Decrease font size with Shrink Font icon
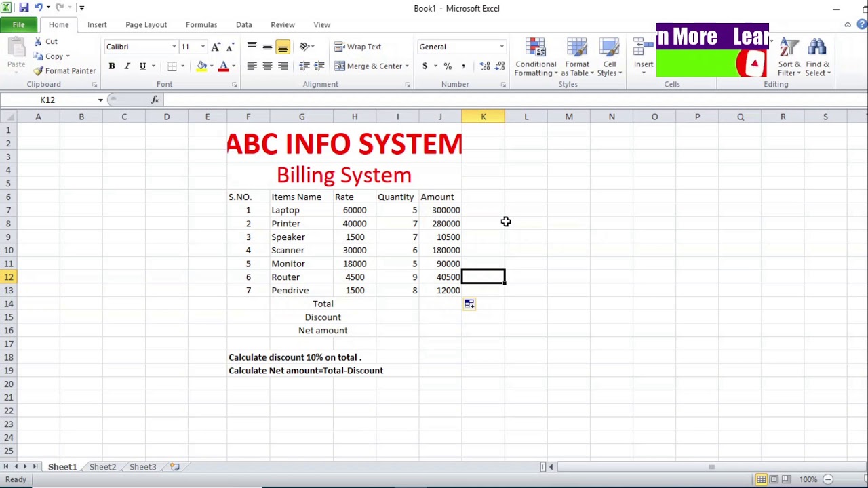Image resolution: width=868 pixels, height=488 pixels. [230, 47]
